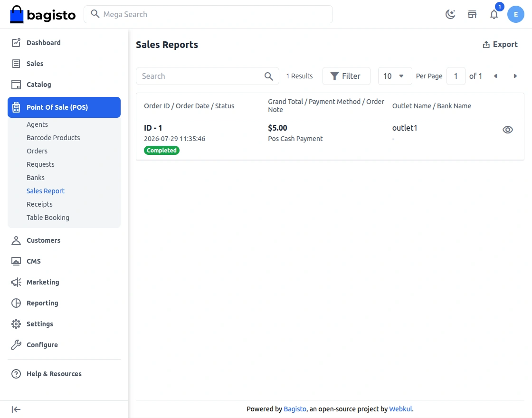Open Settings menu in sidebar
Screen dimensions: 532x418
(64, 324)
